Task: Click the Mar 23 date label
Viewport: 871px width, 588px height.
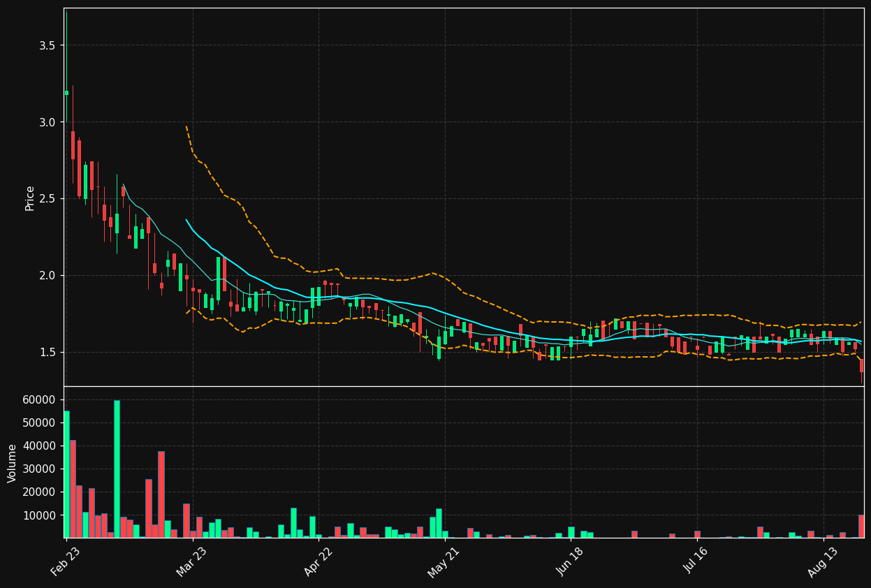Action: (x=191, y=562)
